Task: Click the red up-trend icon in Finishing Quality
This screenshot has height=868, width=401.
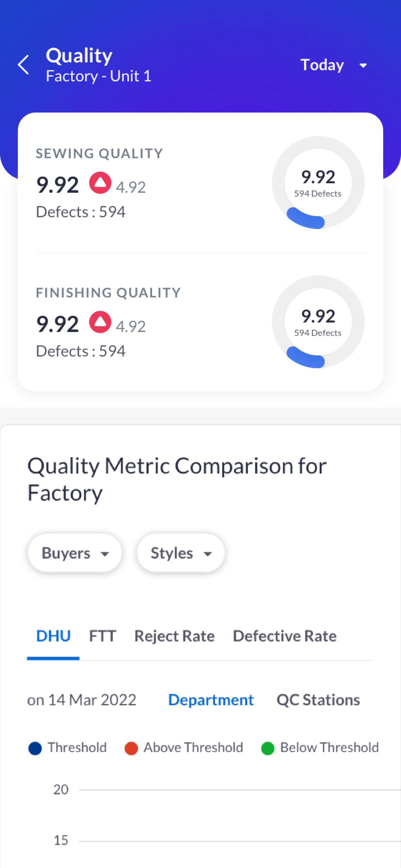Action: click(x=100, y=322)
